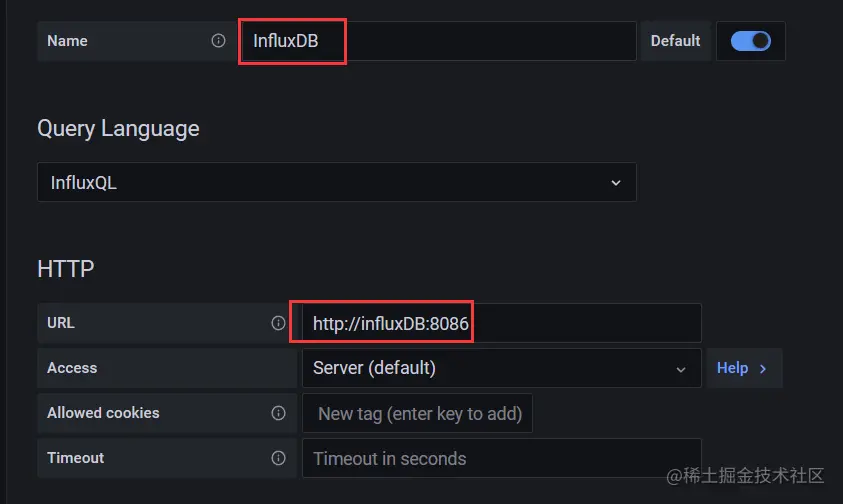Click the URL field label
This screenshot has height=504, width=843.
coord(61,323)
